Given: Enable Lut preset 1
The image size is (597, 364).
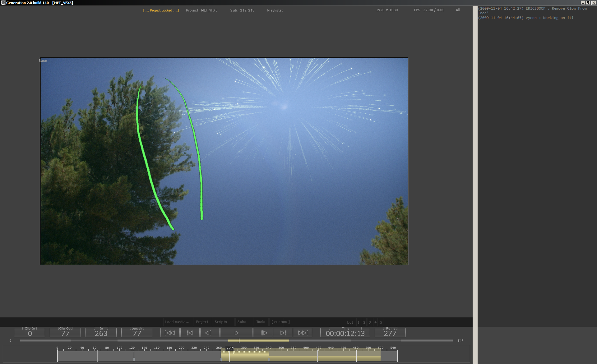Looking at the screenshot, I should click(x=359, y=322).
